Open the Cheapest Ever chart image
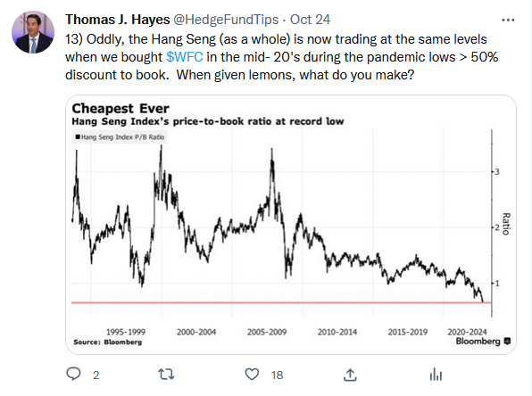532x396 pixels. point(291,225)
